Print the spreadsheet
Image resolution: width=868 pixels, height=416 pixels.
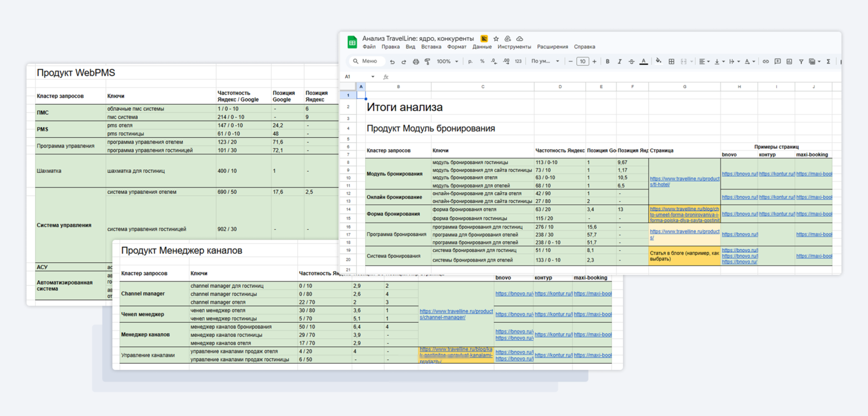(415, 62)
